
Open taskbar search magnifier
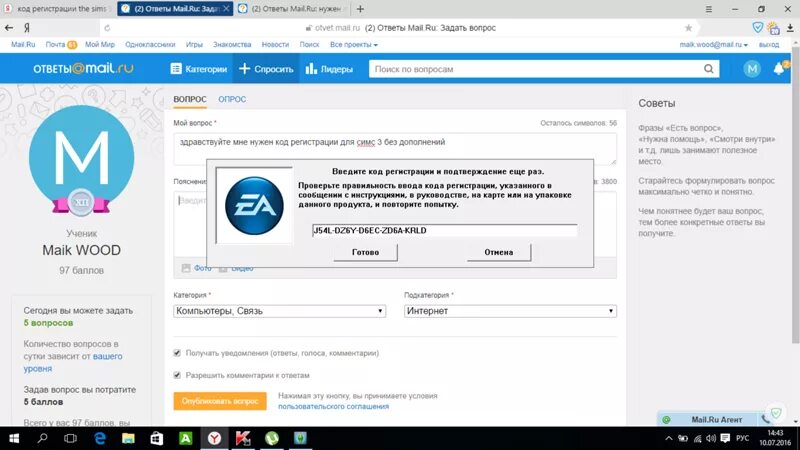(x=42, y=438)
